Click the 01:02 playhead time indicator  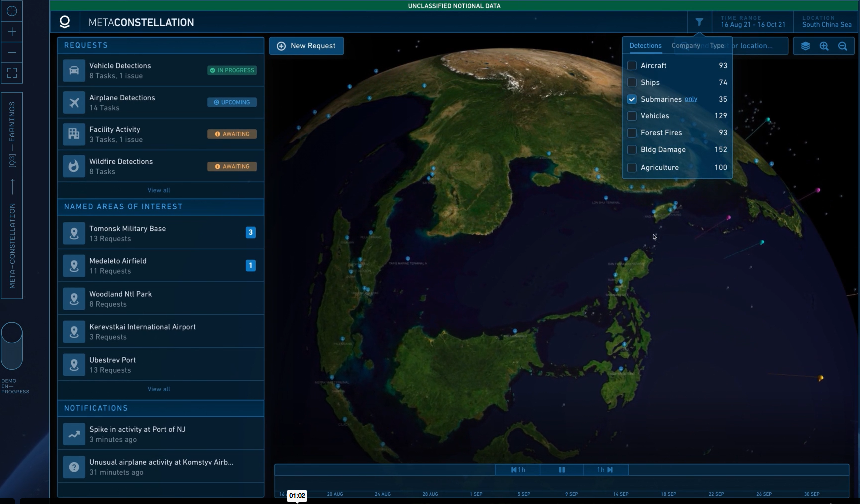click(297, 496)
